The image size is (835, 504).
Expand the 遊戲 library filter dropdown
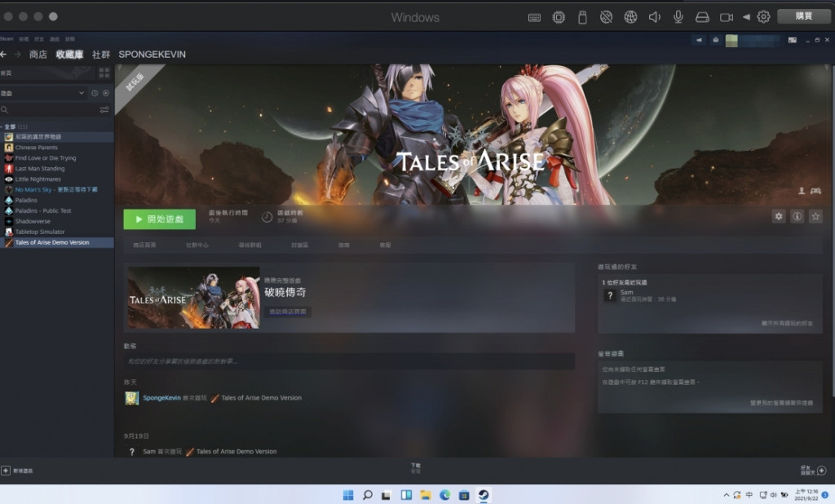click(x=42, y=93)
